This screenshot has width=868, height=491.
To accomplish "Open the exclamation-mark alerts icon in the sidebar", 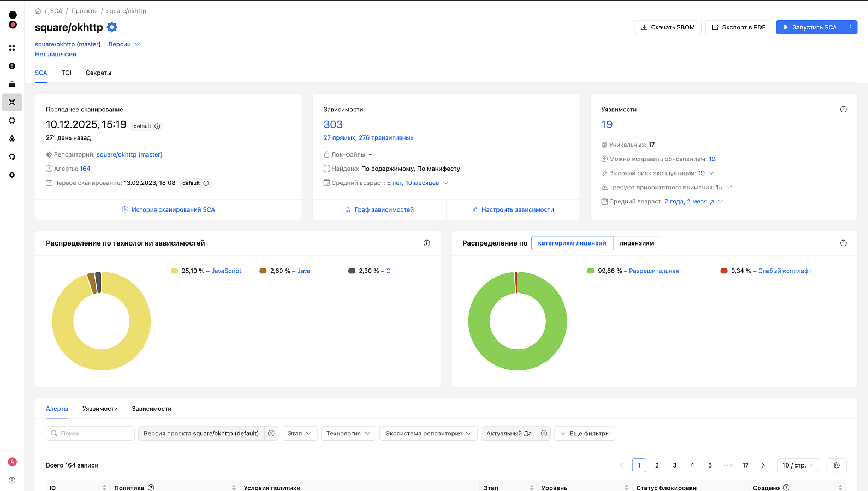I will pyautogui.click(x=12, y=66).
